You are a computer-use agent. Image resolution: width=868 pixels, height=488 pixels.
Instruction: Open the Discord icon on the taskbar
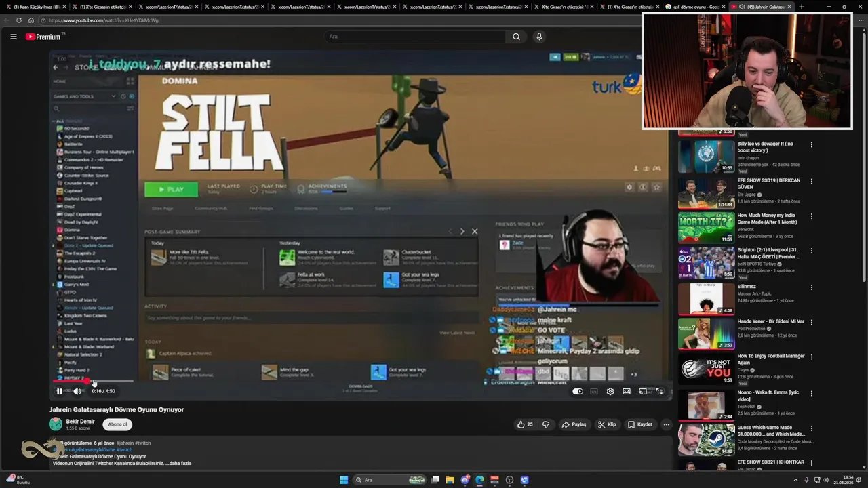pos(465,480)
